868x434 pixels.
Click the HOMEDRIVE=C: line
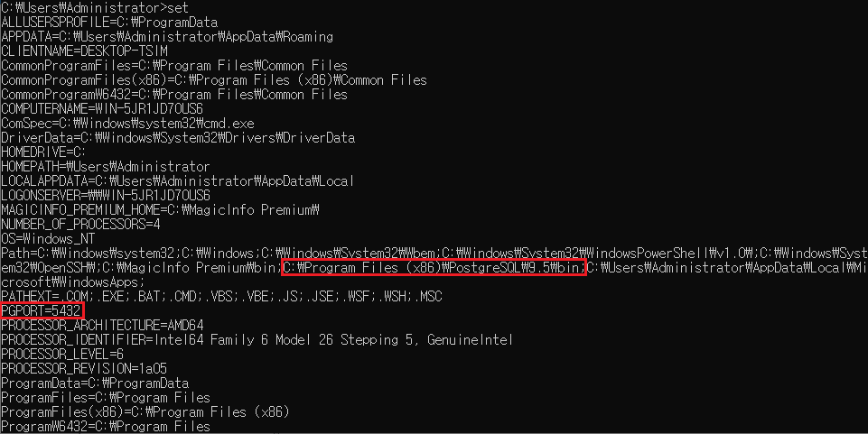[43, 152]
